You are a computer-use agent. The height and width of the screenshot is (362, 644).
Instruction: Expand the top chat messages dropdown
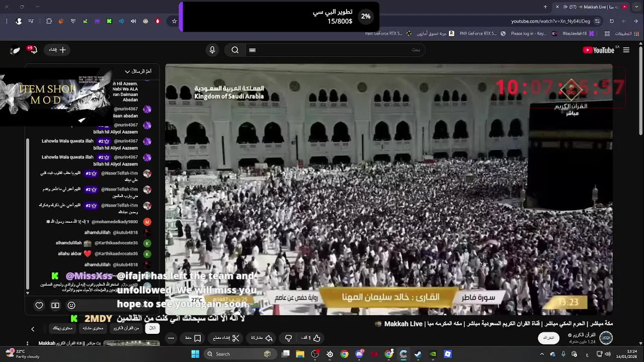point(138,71)
